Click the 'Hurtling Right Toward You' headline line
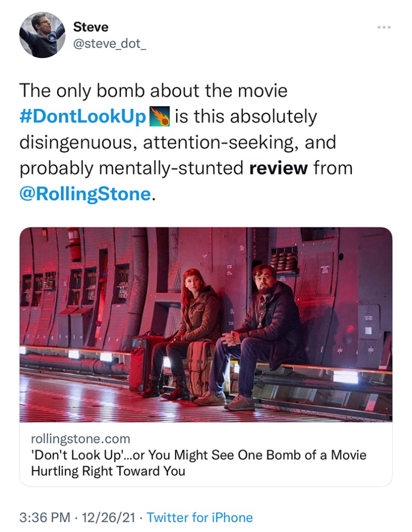Viewport: 412px width, 532px height. (x=108, y=471)
